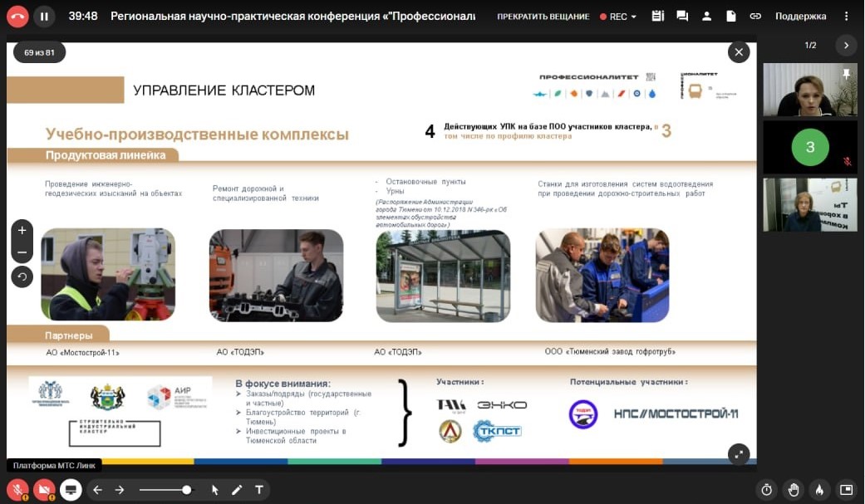Viewport: 865px width, 504px height.
Task: Select the text annotation tool
Action: pos(259,490)
